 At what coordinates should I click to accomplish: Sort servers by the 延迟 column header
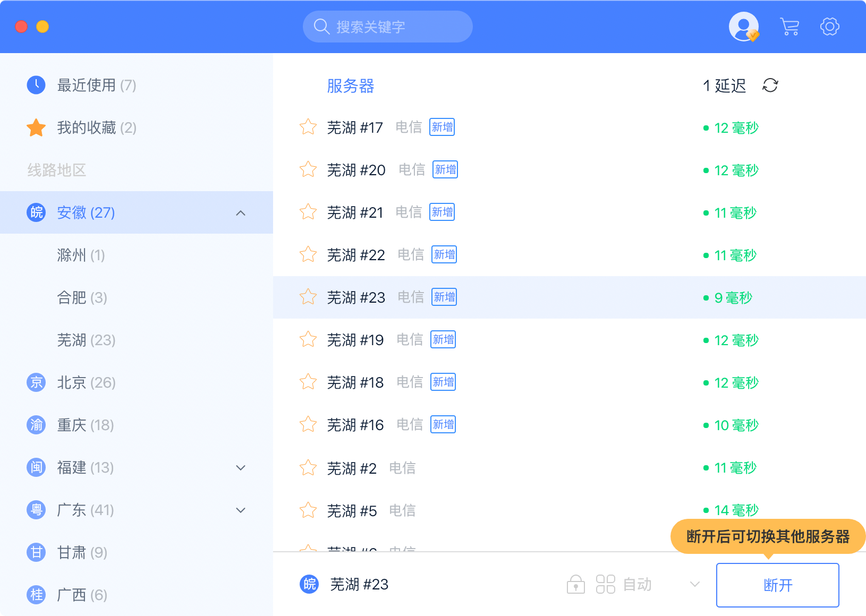[x=729, y=86]
